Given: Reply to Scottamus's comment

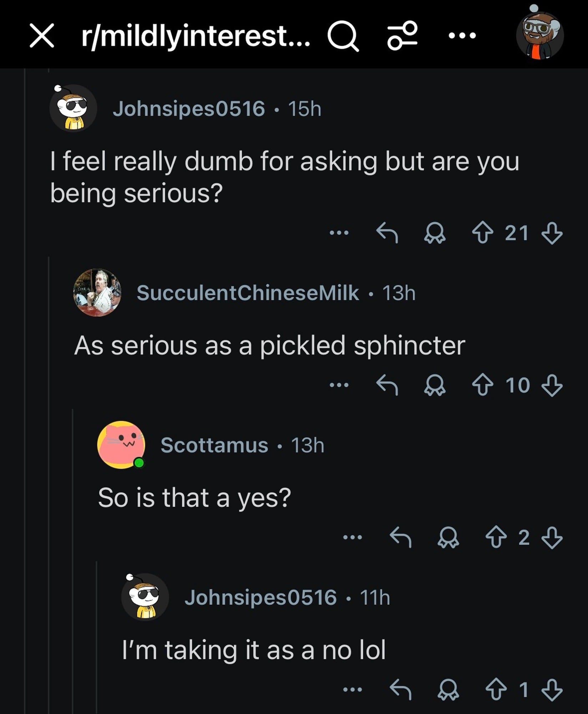Looking at the screenshot, I should click(400, 537).
